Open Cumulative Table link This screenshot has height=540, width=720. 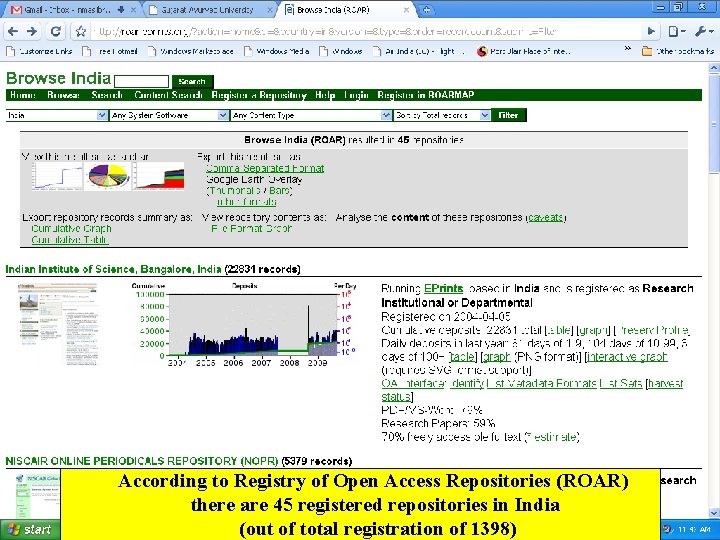70,239
